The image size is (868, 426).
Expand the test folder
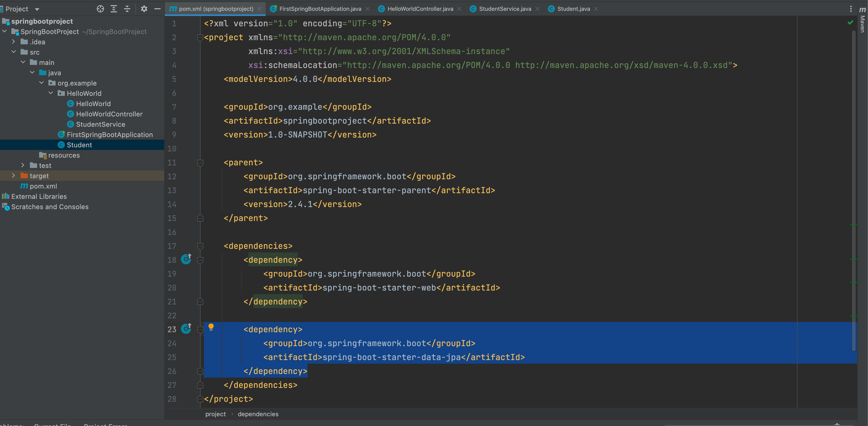click(23, 165)
